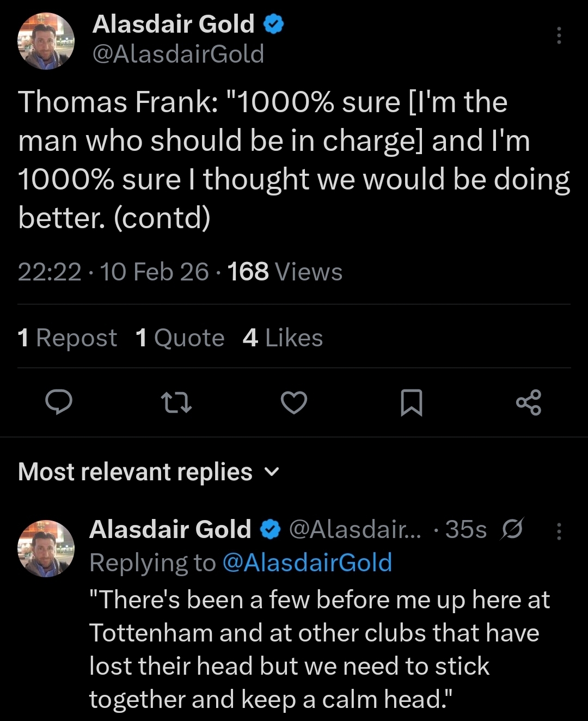Bookmark the Thomas Frank tweet
The height and width of the screenshot is (721, 588).
click(411, 402)
